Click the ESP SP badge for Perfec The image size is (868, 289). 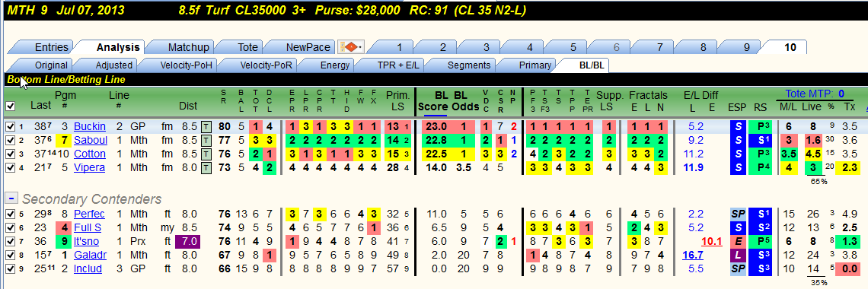[738, 213]
